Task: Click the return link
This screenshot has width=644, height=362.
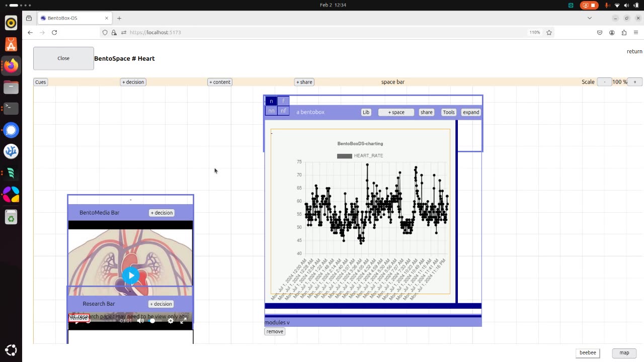Action: [634, 51]
